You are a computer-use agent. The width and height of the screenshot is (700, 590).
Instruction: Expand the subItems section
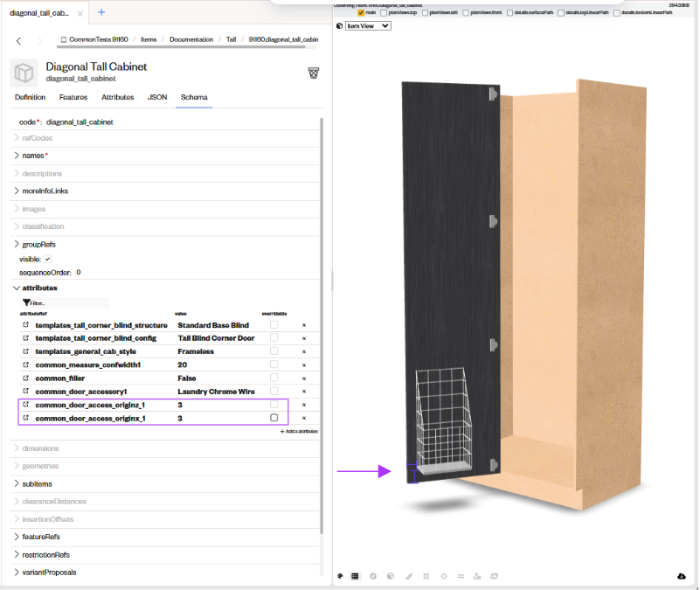(17, 483)
